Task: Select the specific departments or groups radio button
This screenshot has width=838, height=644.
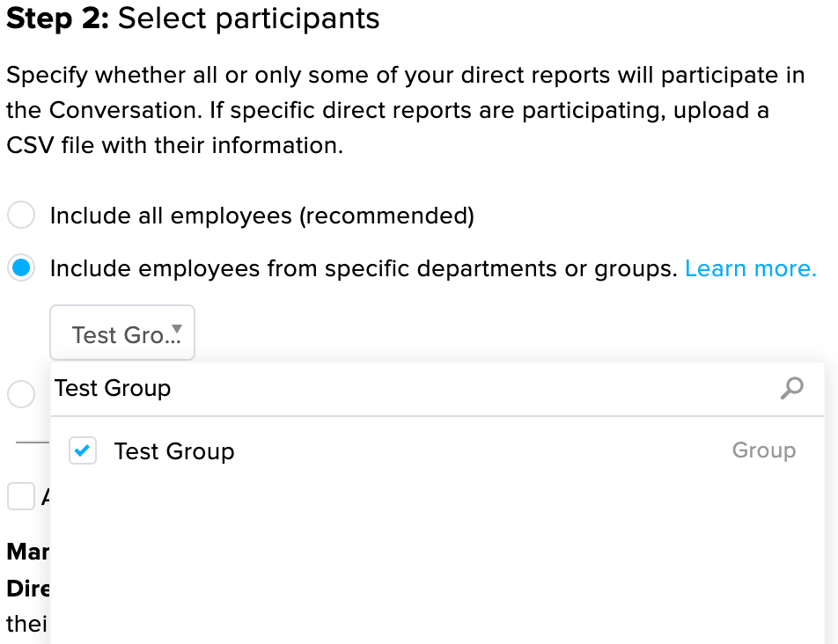Action: 21,267
